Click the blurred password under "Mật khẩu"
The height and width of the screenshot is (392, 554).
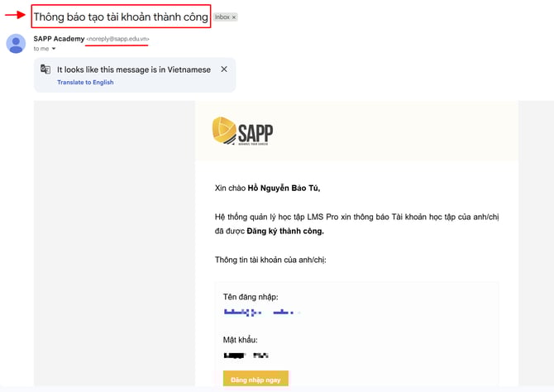tap(246, 355)
